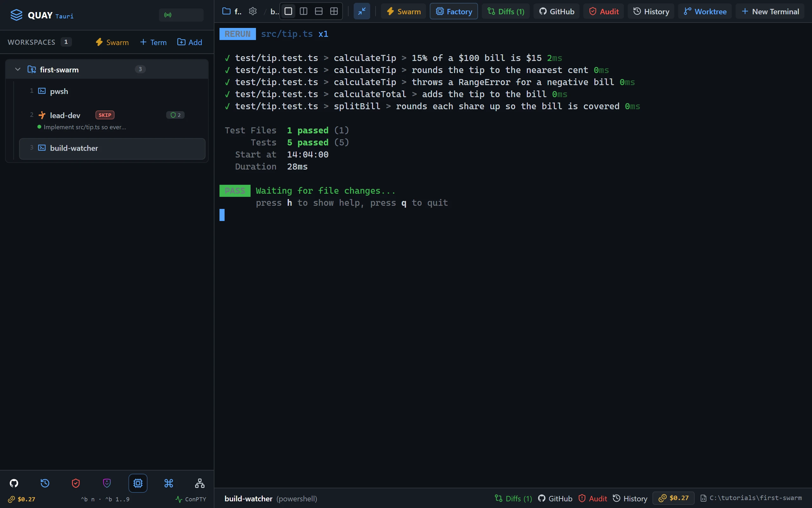
Task: Click the Factory chip icon in sidebar bottom
Action: coord(138,483)
